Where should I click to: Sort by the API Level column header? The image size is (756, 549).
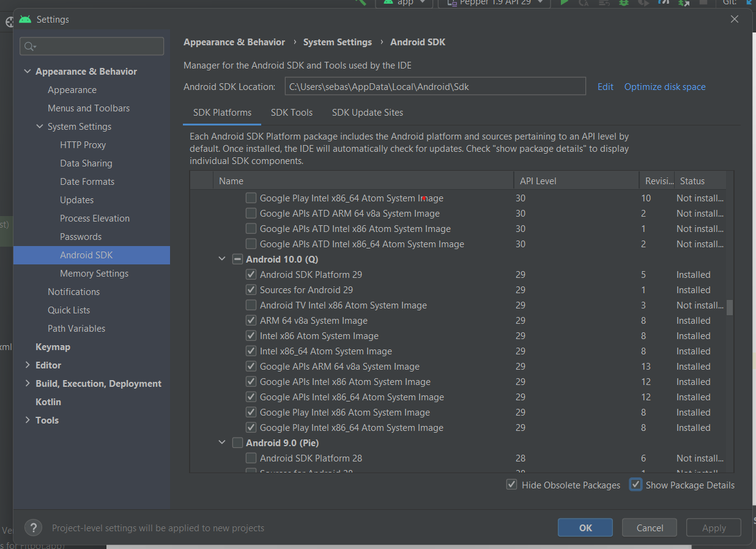click(576, 181)
